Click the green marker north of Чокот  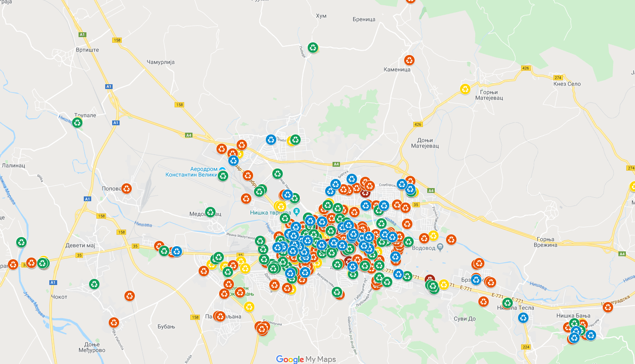94,284
